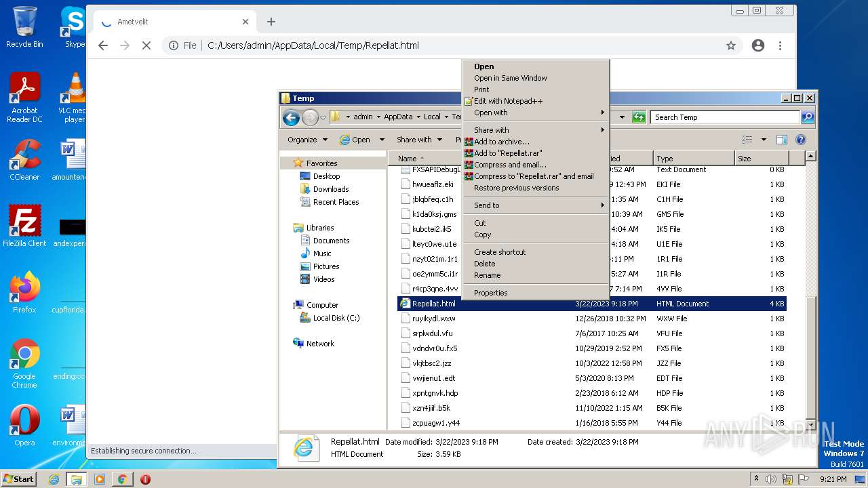Viewport: 868px width, 488px height.
Task: Open the Chrome profile avatar menu
Action: [758, 45]
